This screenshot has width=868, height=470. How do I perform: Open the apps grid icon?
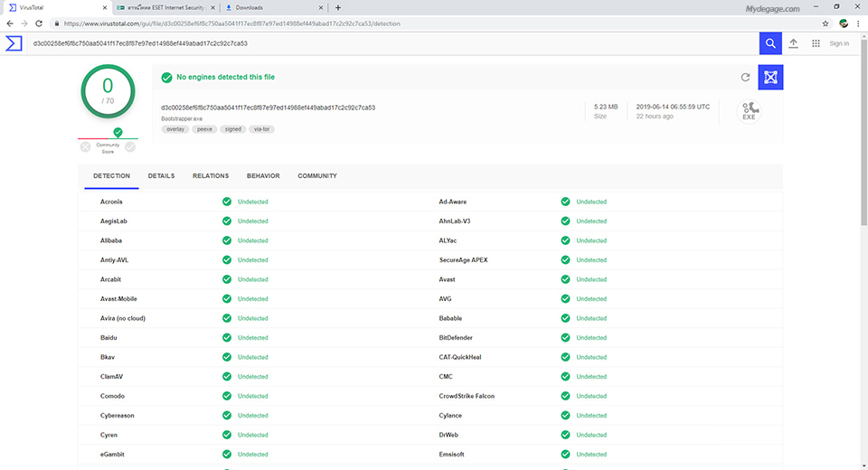pyautogui.click(x=816, y=43)
